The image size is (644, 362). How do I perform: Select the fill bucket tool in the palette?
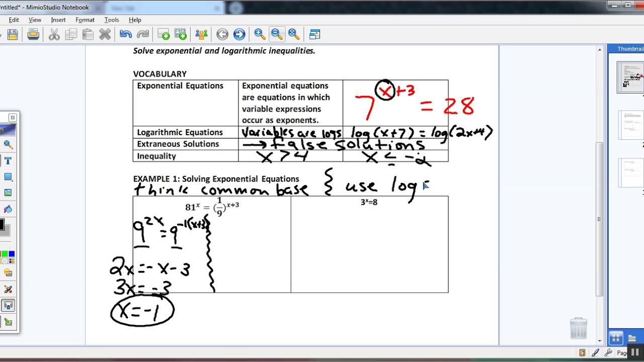tap(8, 209)
